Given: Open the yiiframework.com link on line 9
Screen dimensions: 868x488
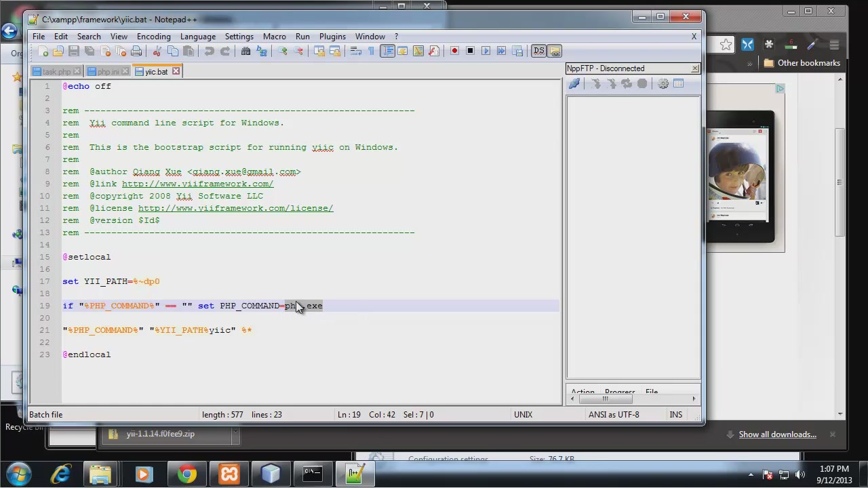Looking at the screenshot, I should click(197, 184).
